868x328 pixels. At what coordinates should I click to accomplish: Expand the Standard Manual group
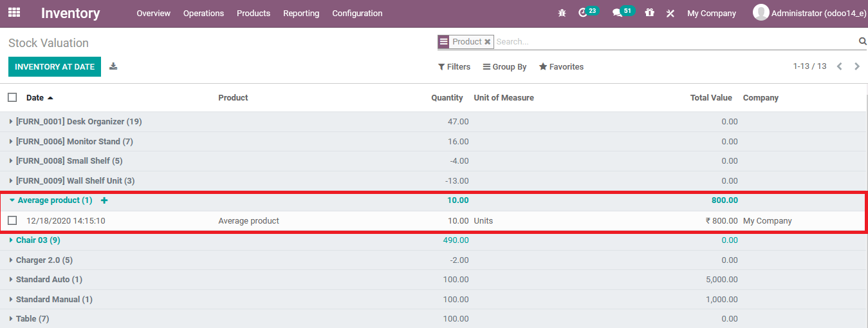(x=50, y=299)
